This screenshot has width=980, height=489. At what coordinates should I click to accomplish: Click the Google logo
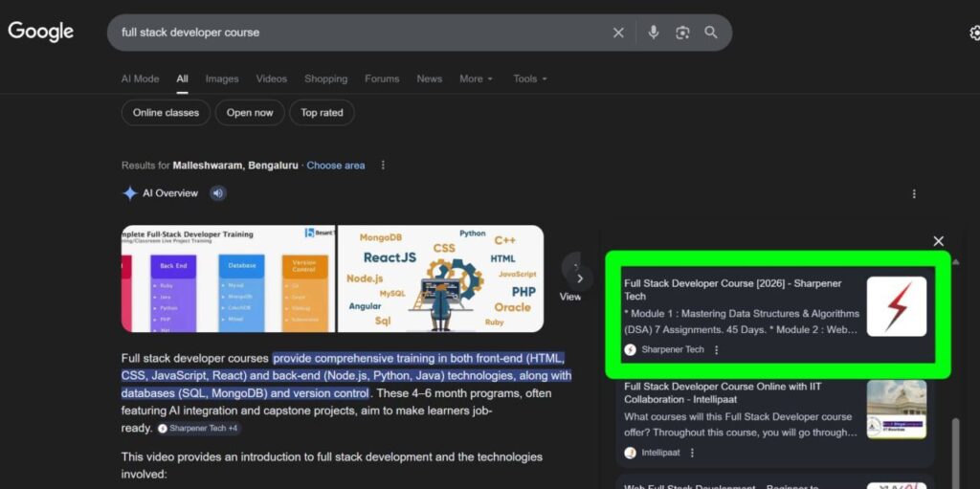(x=40, y=32)
